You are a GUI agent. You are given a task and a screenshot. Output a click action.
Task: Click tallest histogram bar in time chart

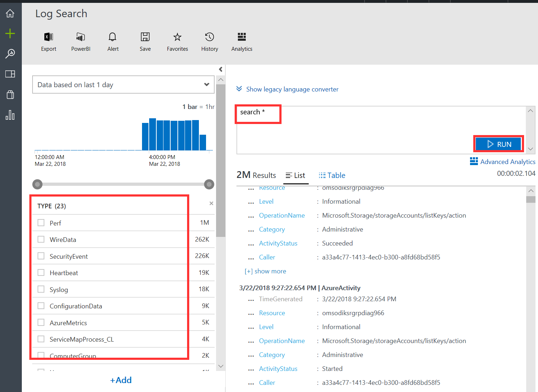click(152, 134)
